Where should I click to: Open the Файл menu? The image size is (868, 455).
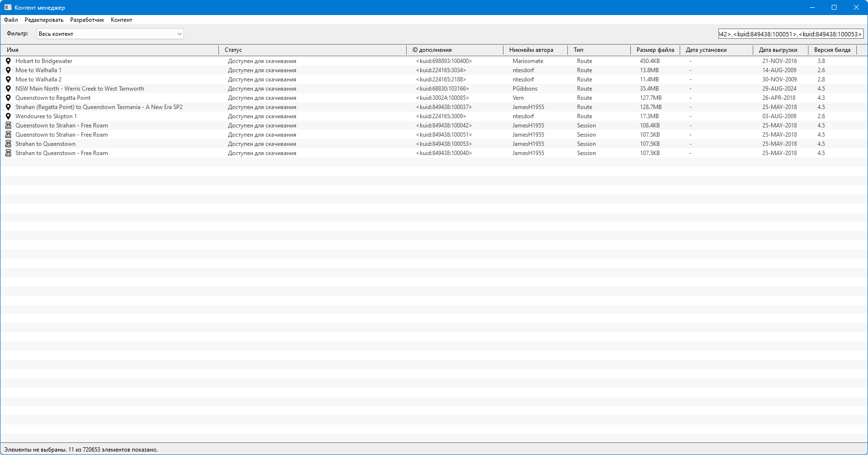point(11,20)
